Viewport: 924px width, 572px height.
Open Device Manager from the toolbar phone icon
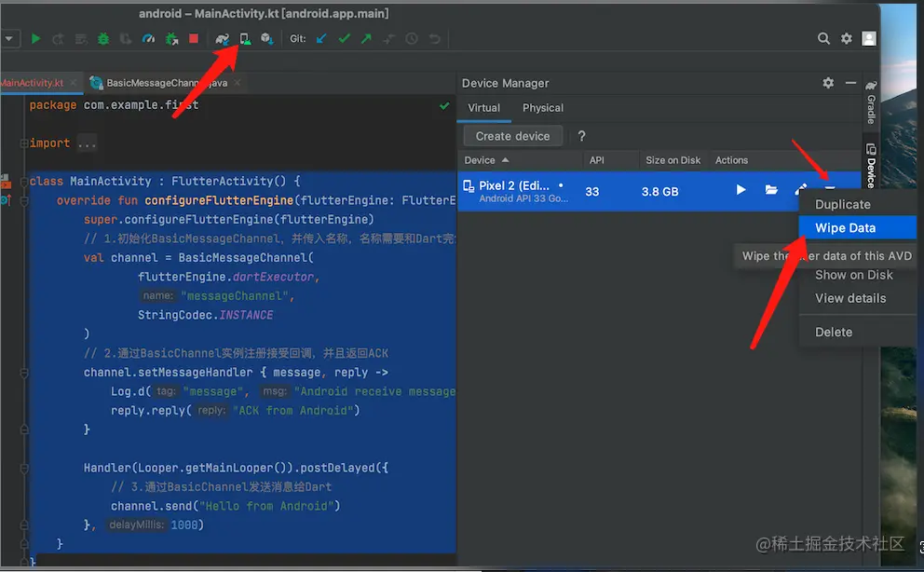coord(245,39)
